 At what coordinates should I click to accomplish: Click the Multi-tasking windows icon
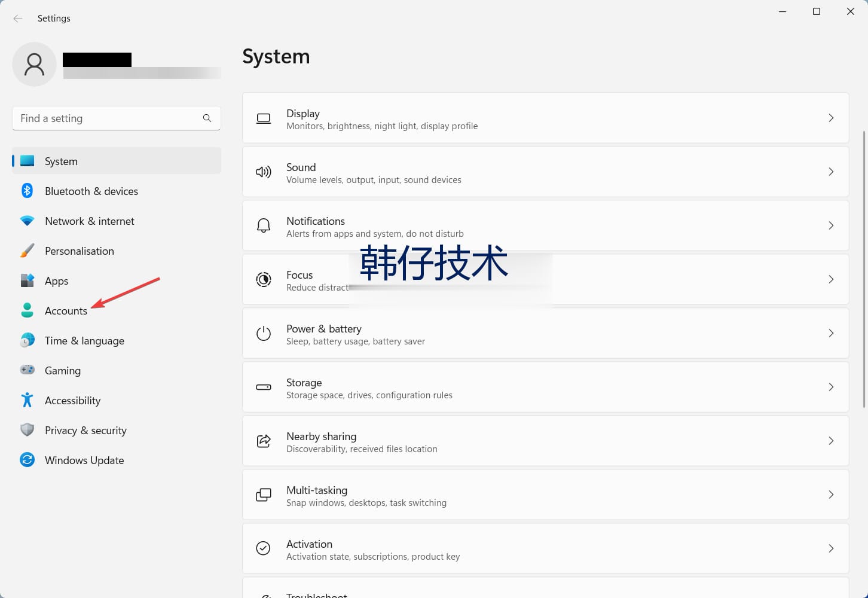click(x=264, y=495)
